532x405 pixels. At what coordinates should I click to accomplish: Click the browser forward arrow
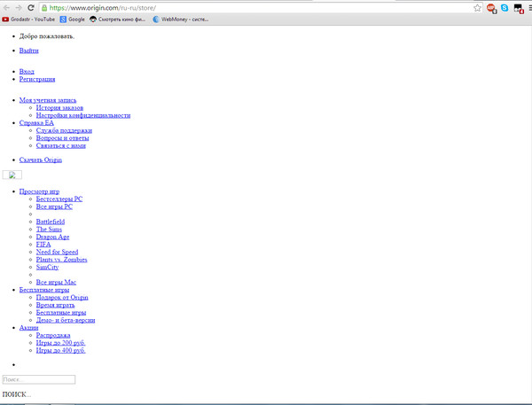point(19,8)
